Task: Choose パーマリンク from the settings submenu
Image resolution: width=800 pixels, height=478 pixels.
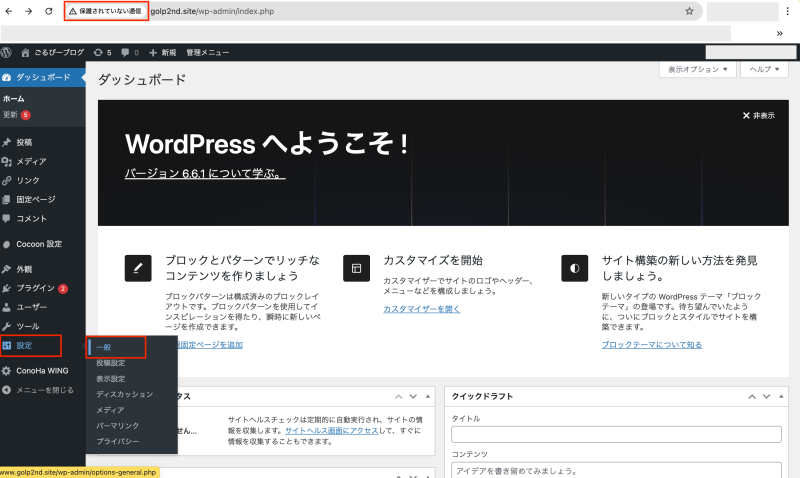Action: 117,426
